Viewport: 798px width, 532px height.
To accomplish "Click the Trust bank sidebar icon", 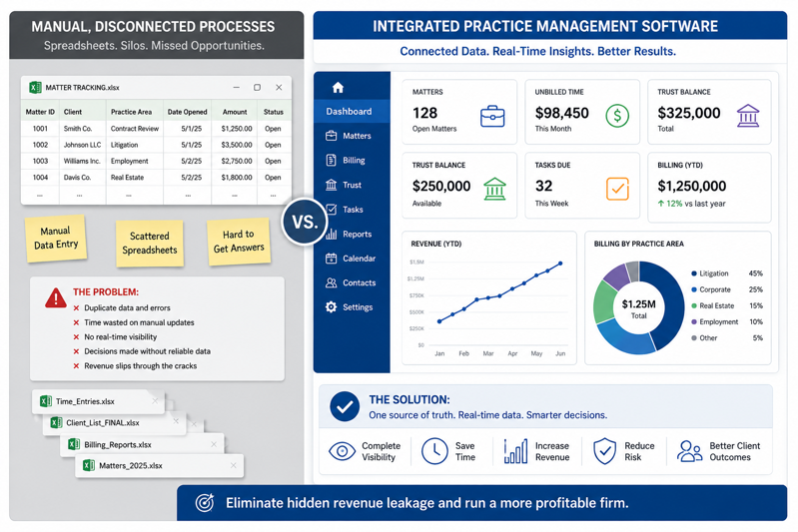I will [331, 185].
